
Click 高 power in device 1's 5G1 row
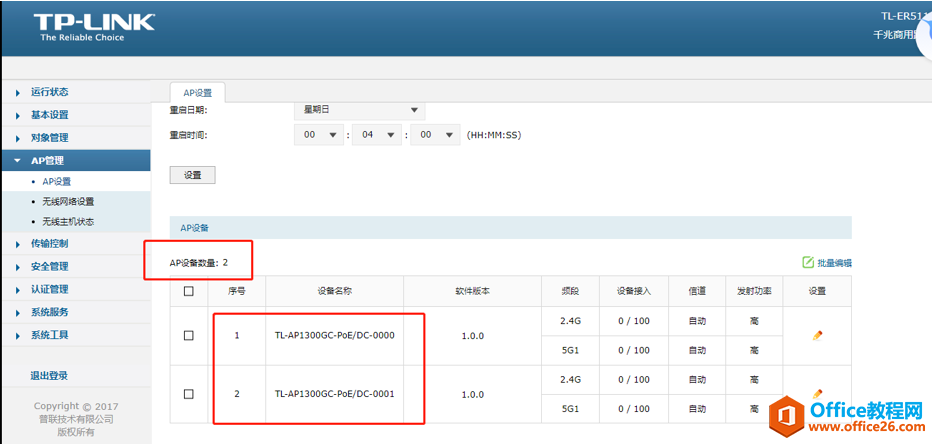(x=754, y=350)
